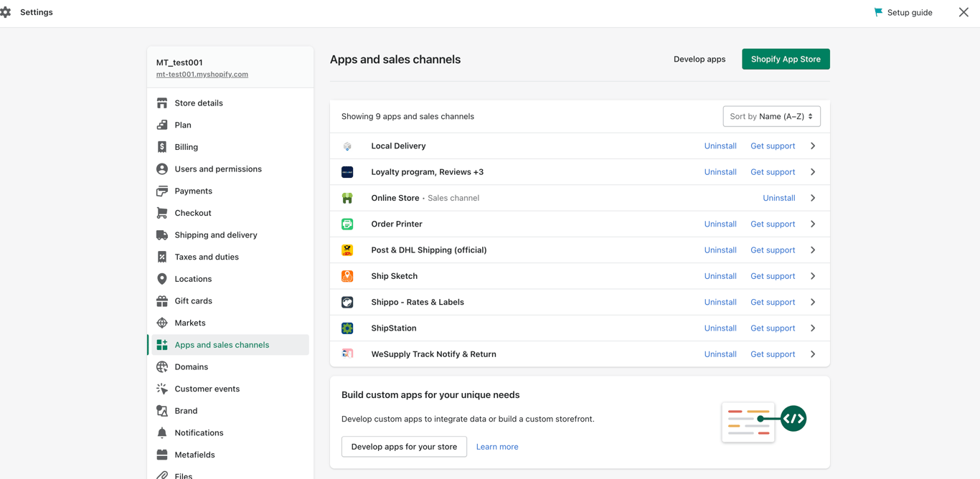Click Develop apps button
Image resolution: width=980 pixels, height=479 pixels.
[x=699, y=59]
